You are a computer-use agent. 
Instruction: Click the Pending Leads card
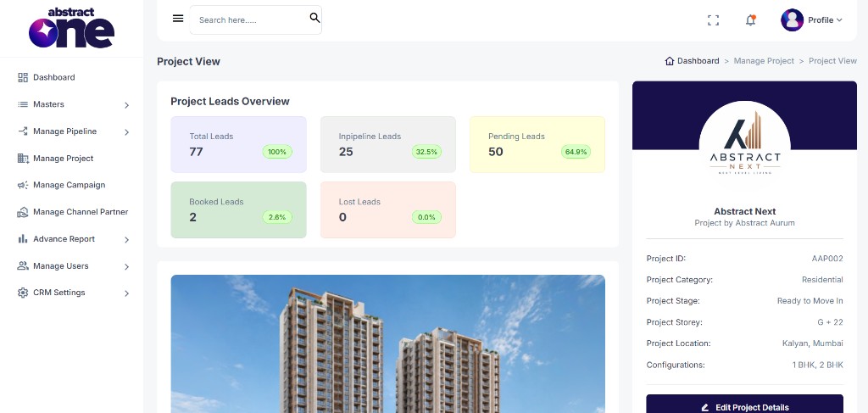tap(537, 144)
